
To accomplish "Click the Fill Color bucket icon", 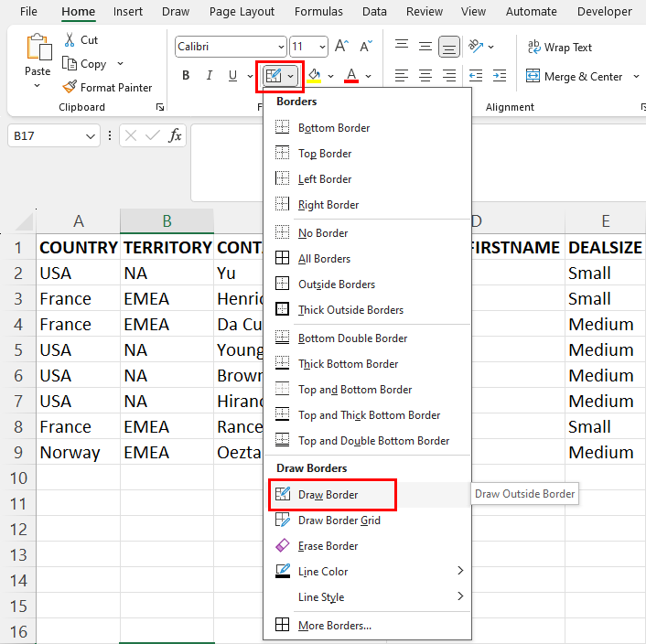I will click(x=314, y=76).
